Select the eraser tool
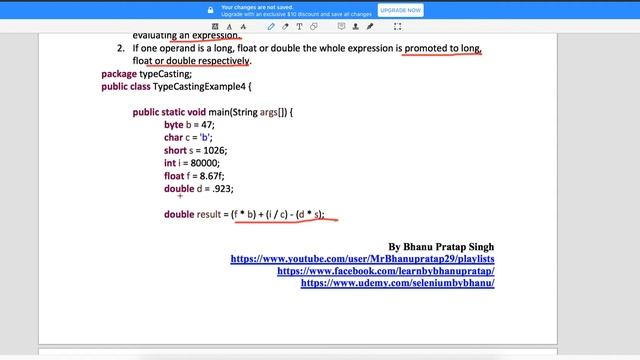The width and height of the screenshot is (640, 360). tap(285, 27)
